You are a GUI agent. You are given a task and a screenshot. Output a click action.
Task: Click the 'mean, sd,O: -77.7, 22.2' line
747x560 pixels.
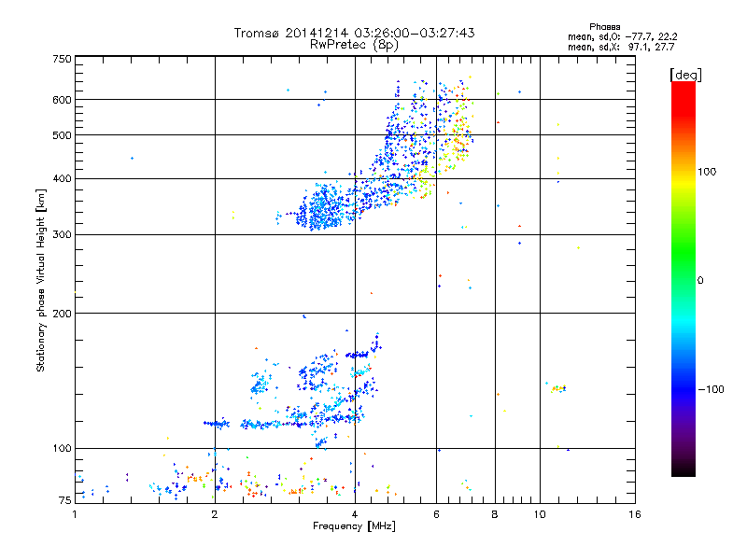(622, 36)
